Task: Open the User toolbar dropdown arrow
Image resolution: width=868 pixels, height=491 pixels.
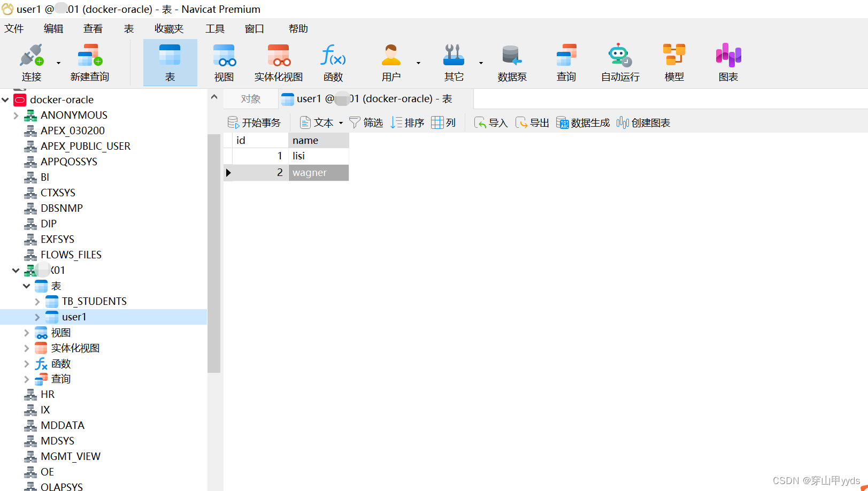Action: click(418, 63)
